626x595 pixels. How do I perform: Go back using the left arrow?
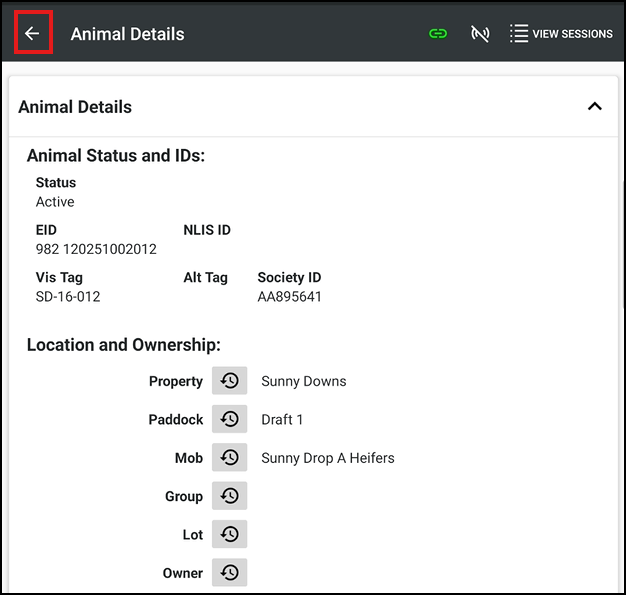(x=32, y=34)
